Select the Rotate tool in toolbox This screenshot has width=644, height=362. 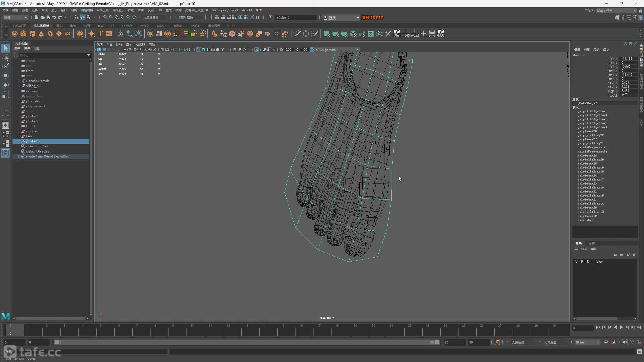(6, 85)
